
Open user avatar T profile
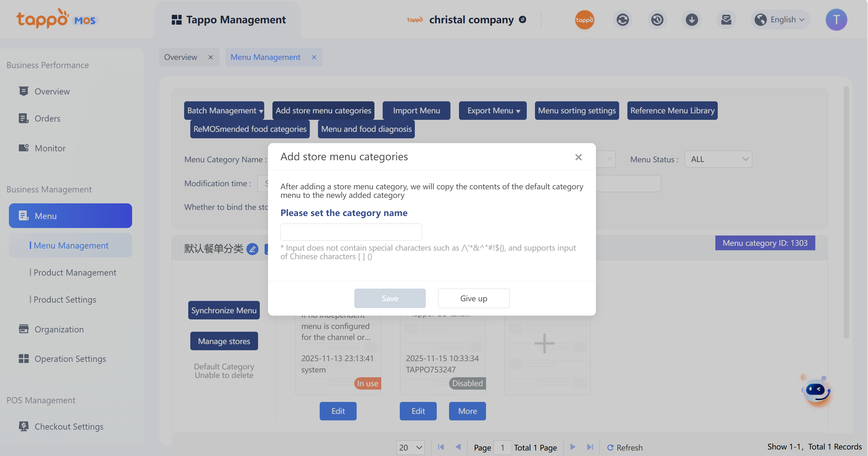click(x=836, y=20)
